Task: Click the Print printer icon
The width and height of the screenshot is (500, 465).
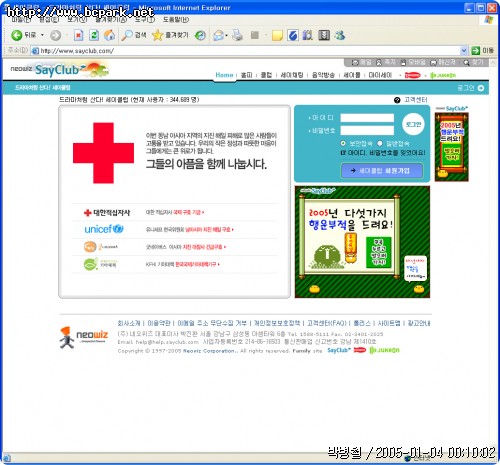Action: [237, 35]
